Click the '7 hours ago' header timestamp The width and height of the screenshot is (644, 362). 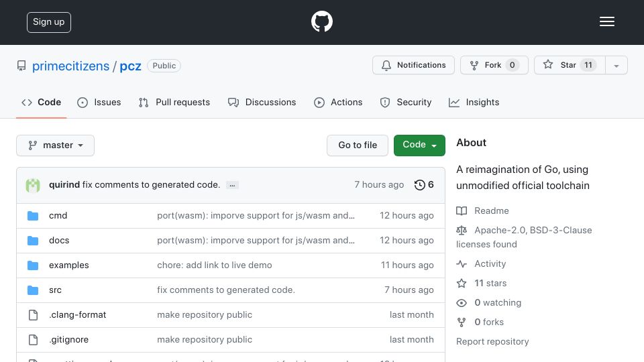tap(379, 185)
